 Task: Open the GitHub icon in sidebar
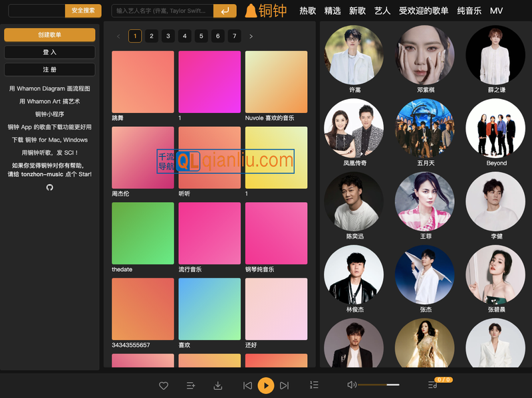coord(49,187)
